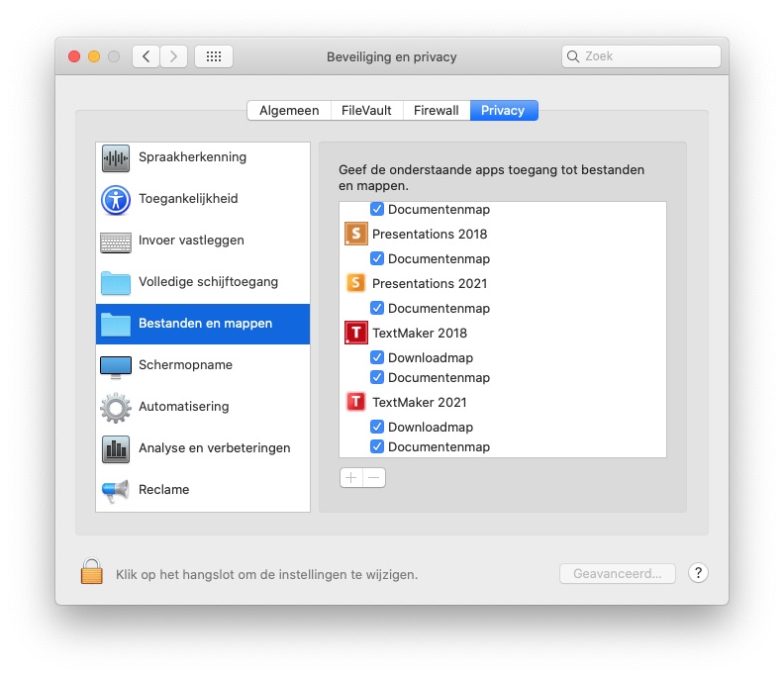The height and width of the screenshot is (678, 784).
Task: Click the Invoer vastleggen keyboard icon
Action: click(116, 242)
